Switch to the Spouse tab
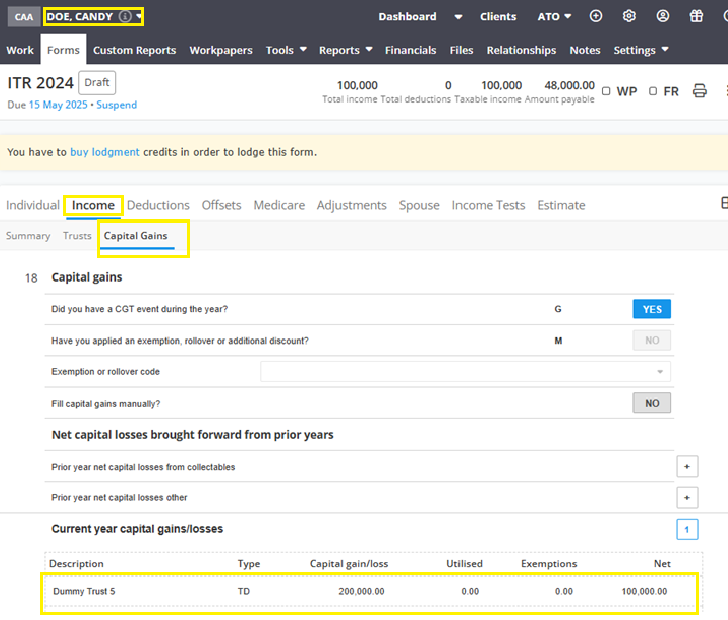This screenshot has height=620, width=728. [x=419, y=205]
